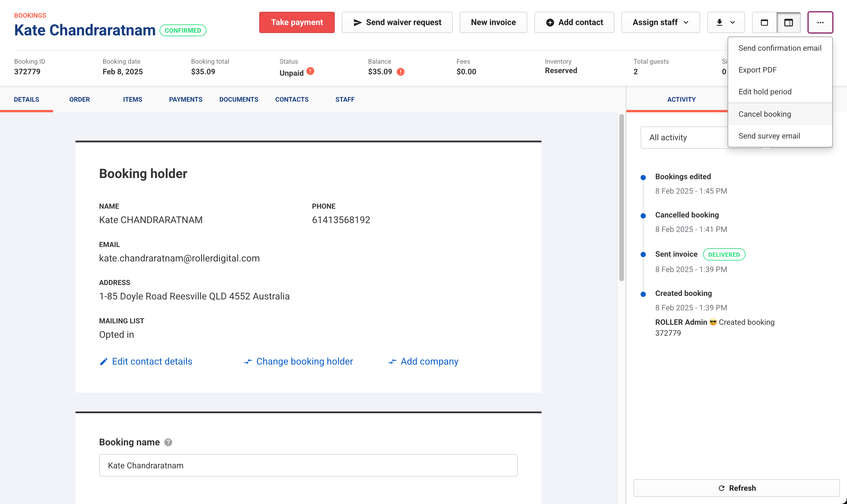Image resolution: width=847 pixels, height=504 pixels.
Task: Change booking holder link
Action: pos(299,362)
